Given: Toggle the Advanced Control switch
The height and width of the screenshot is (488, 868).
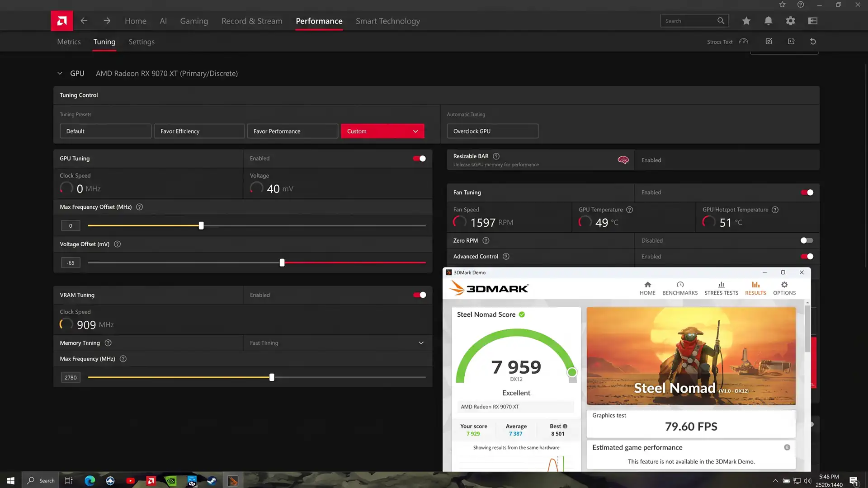Looking at the screenshot, I should (807, 257).
